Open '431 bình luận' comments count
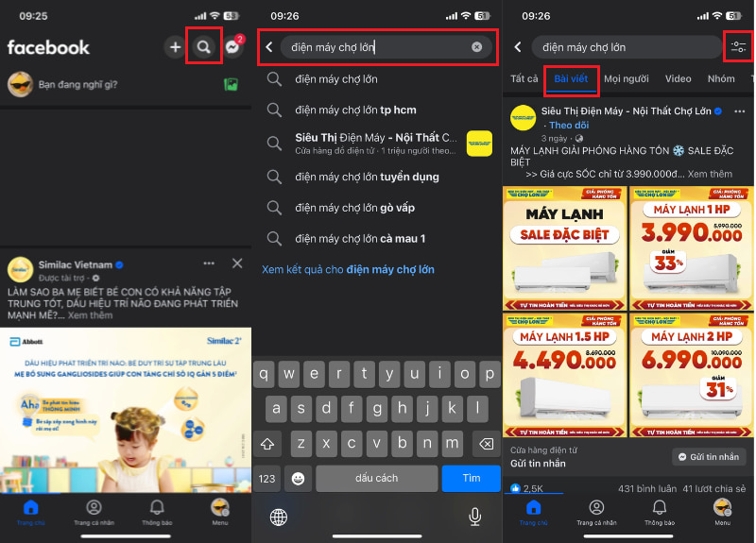The image size is (756, 543). pos(647,488)
